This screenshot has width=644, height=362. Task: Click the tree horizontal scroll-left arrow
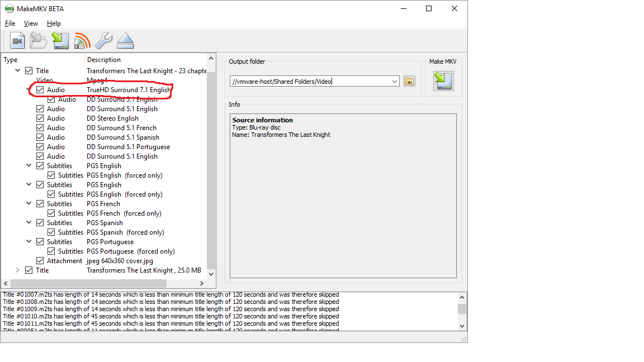6,284
